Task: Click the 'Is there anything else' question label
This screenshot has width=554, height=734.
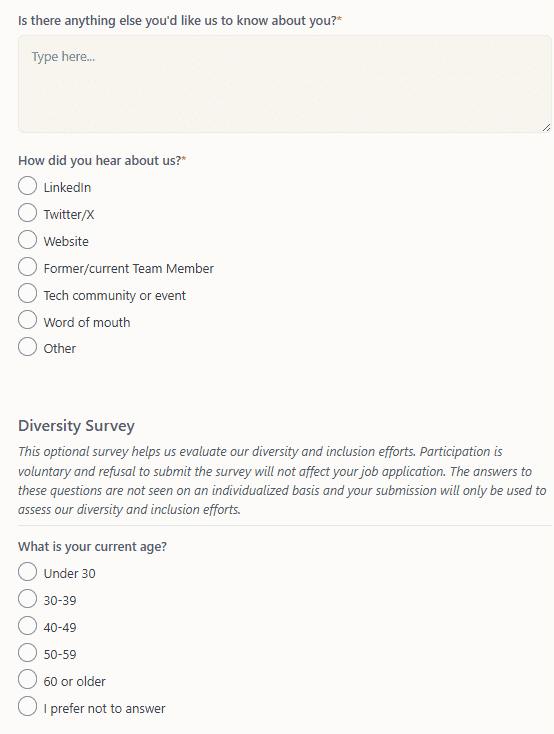Action: pos(180,21)
